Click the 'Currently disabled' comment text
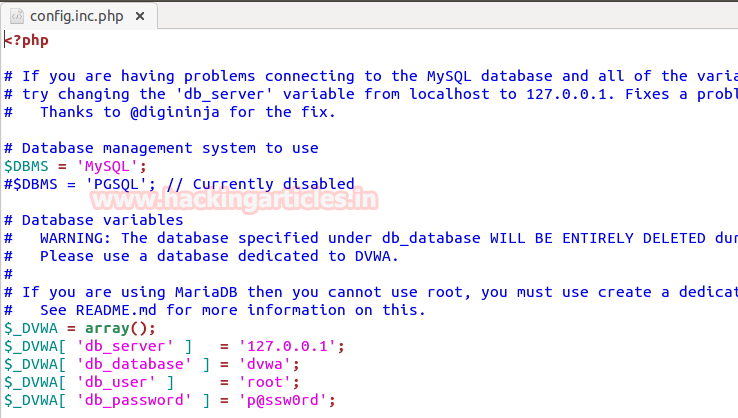This screenshot has height=418, width=738. [273, 184]
